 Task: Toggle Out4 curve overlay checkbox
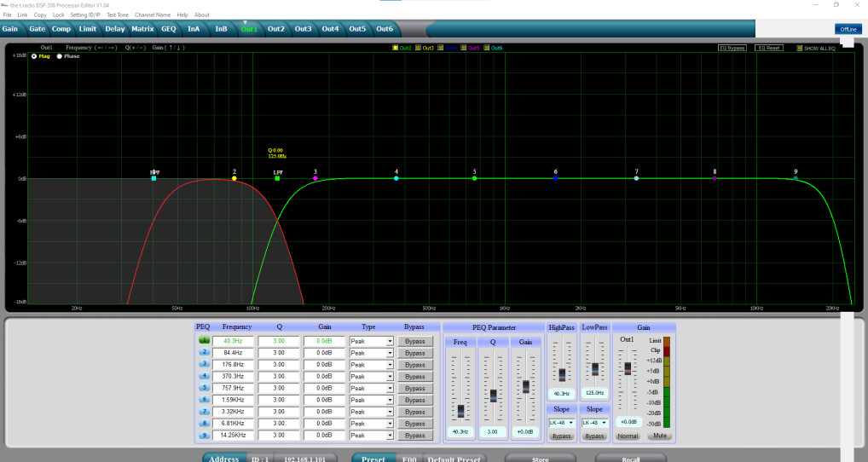pyautogui.click(x=441, y=48)
